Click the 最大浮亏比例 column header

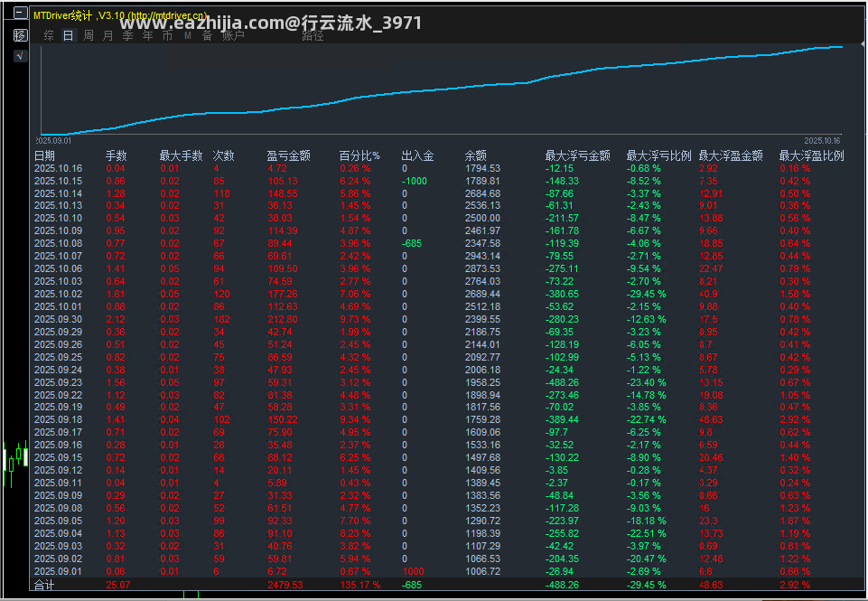(658, 155)
